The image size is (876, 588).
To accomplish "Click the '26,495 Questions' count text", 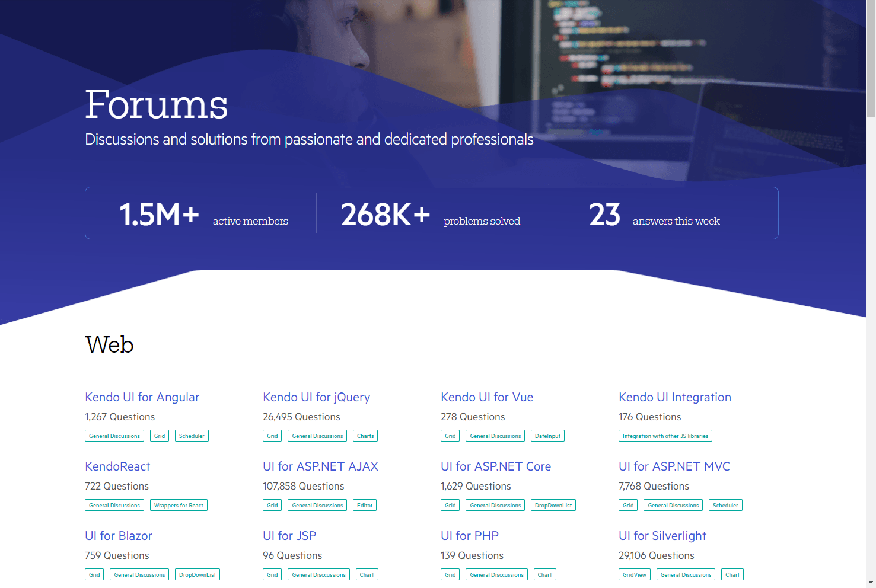I will pyautogui.click(x=301, y=417).
